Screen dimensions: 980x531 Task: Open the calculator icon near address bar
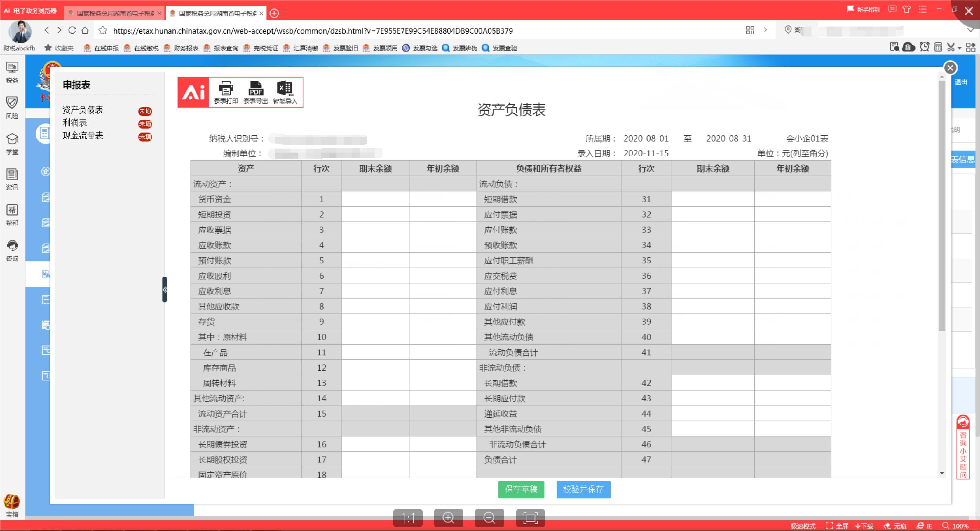938,47
